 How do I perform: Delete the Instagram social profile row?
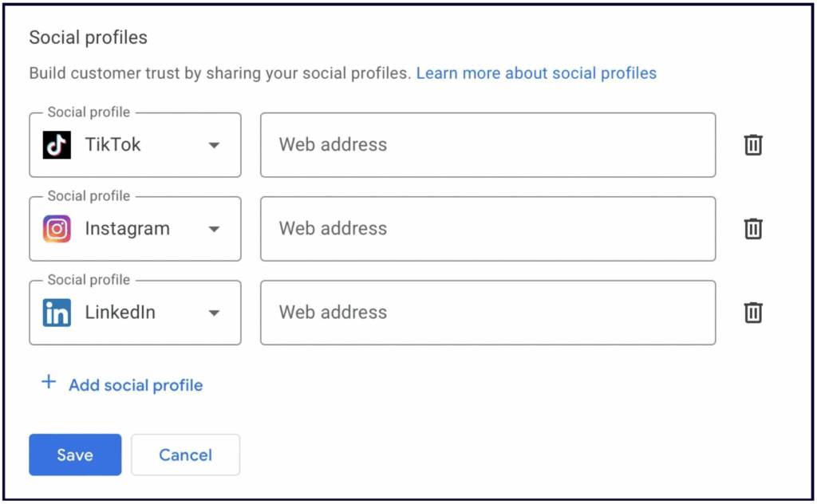753,229
